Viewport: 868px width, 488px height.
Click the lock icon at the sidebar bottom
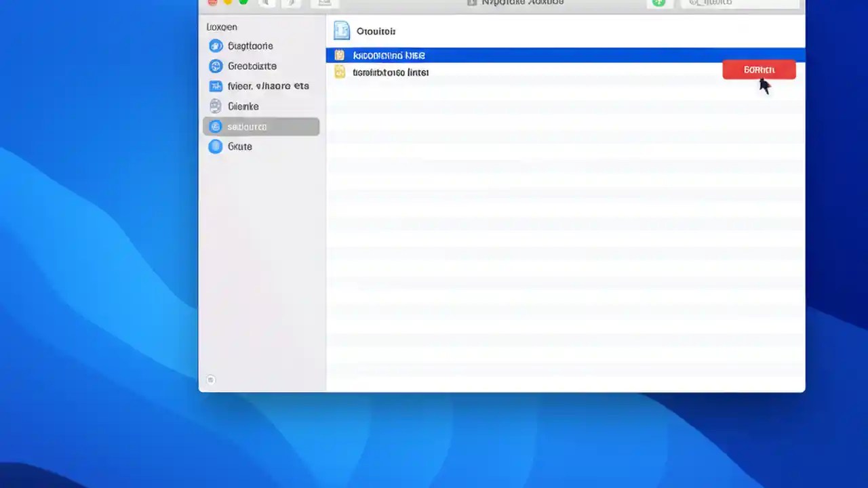click(210, 380)
